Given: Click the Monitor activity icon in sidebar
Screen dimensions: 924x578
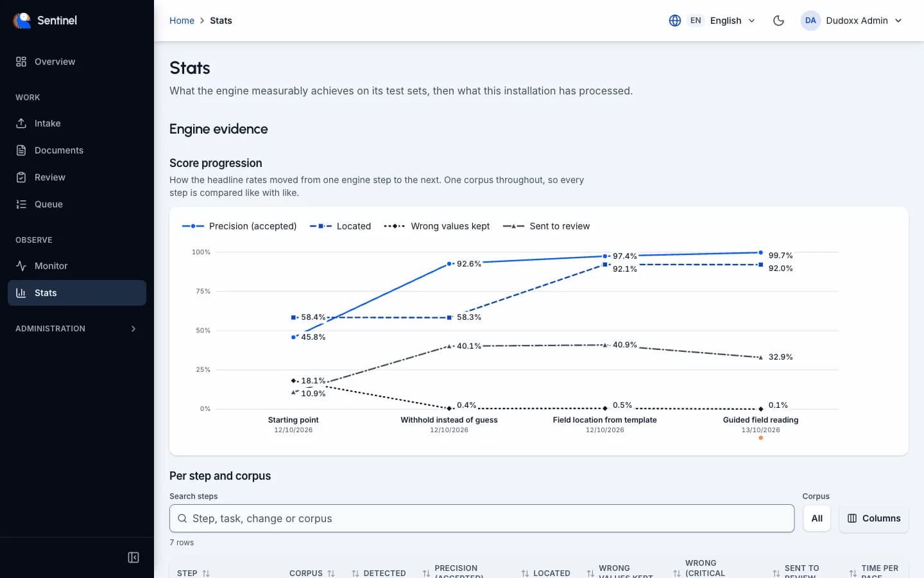Looking at the screenshot, I should (x=21, y=266).
